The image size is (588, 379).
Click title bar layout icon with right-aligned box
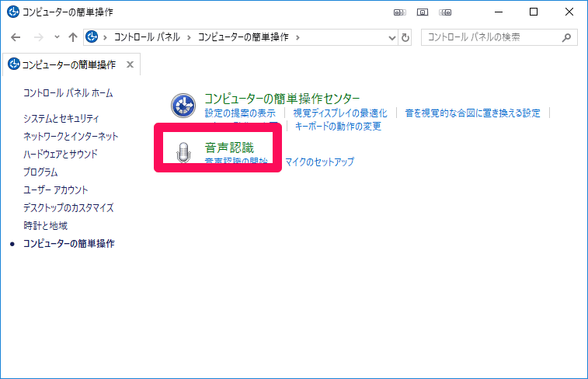pyautogui.click(x=445, y=12)
